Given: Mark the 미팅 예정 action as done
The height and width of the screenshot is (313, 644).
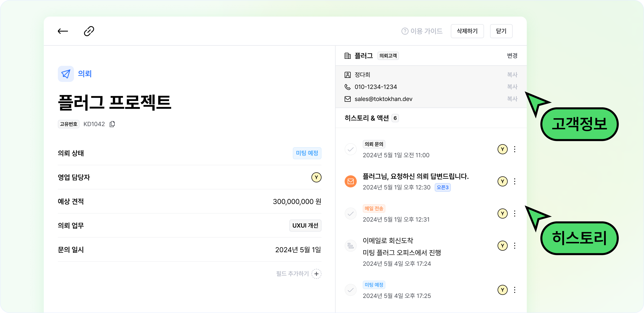Looking at the screenshot, I should [x=350, y=290].
